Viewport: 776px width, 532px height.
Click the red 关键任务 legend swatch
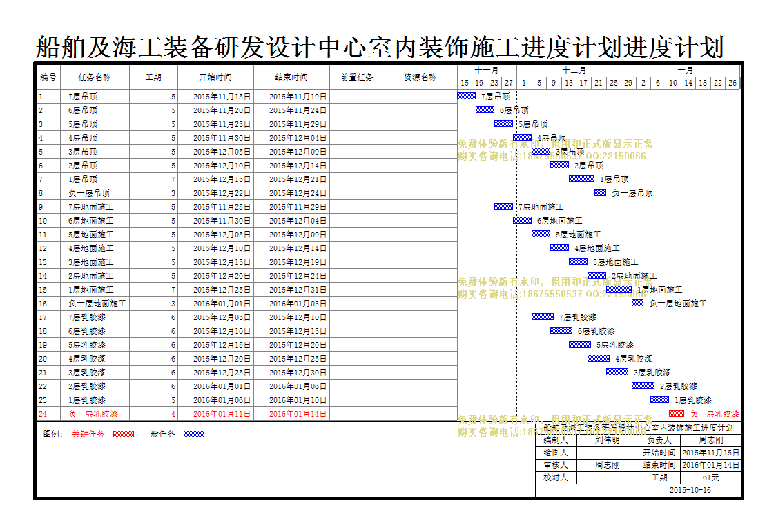point(123,434)
